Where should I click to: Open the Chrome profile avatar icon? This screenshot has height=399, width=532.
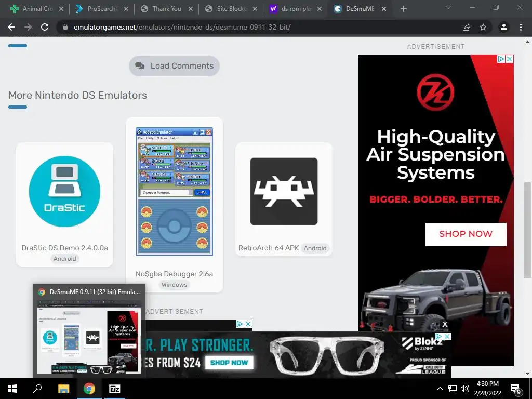click(x=504, y=27)
